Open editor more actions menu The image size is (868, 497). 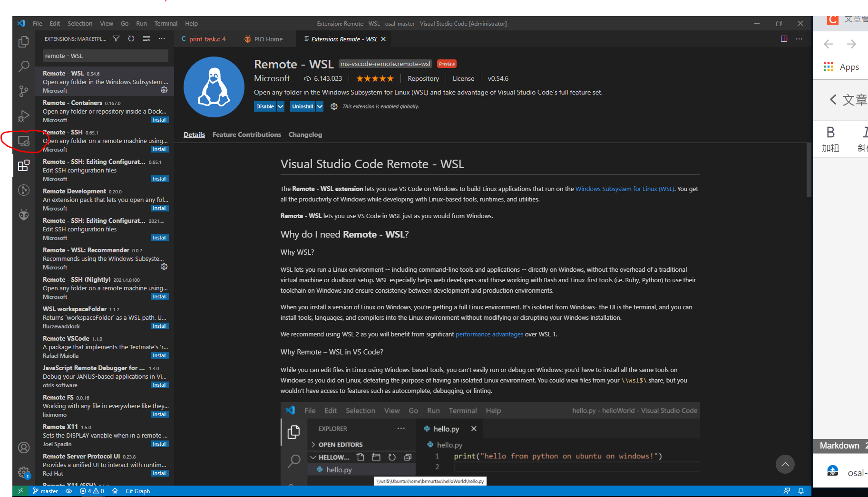pyautogui.click(x=799, y=39)
